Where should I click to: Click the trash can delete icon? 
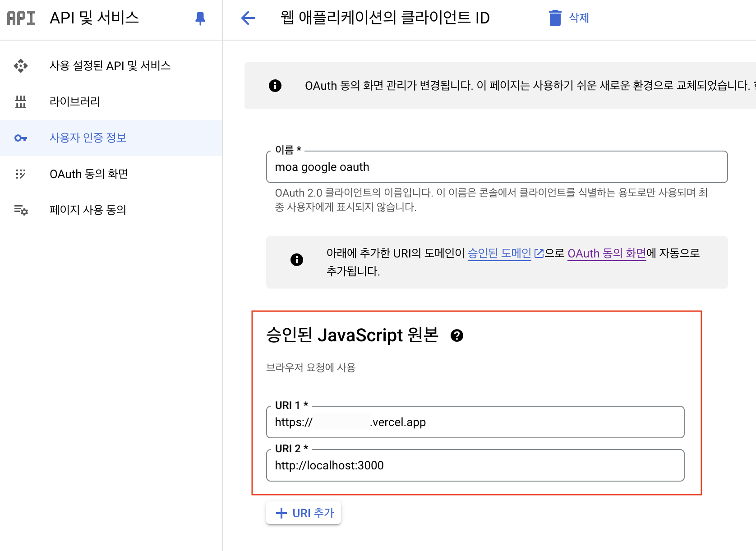pyautogui.click(x=555, y=18)
